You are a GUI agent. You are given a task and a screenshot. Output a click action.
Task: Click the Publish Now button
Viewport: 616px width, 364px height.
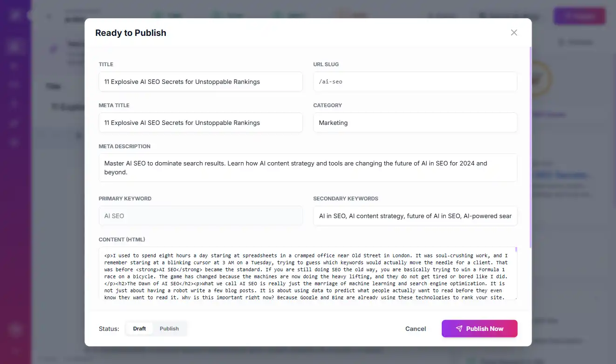pos(479,329)
